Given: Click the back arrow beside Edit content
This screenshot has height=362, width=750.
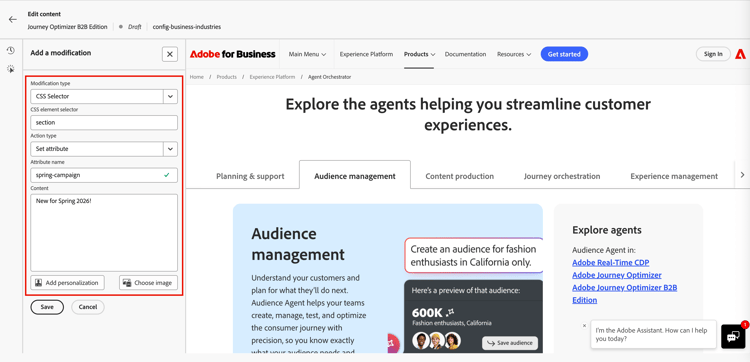Looking at the screenshot, I should point(12,20).
